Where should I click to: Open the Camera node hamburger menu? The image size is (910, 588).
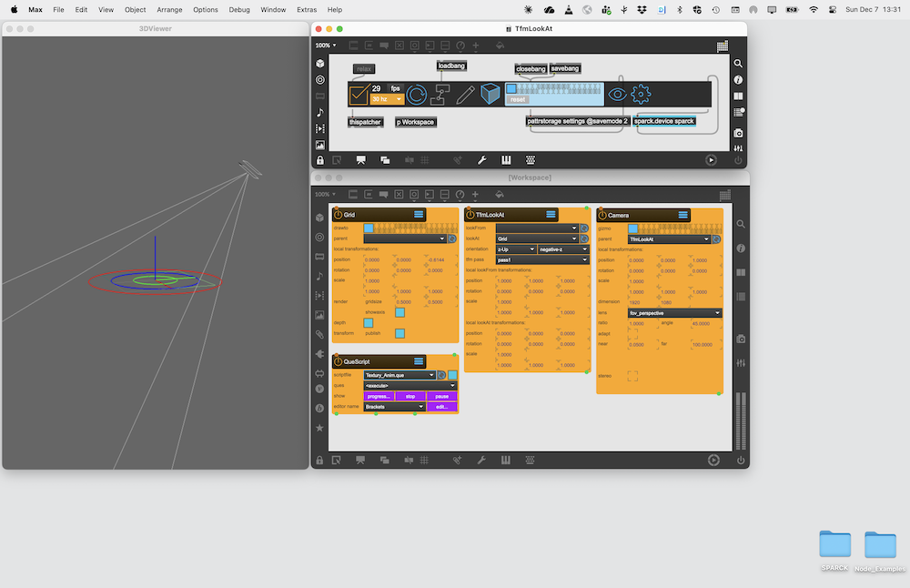[682, 215]
